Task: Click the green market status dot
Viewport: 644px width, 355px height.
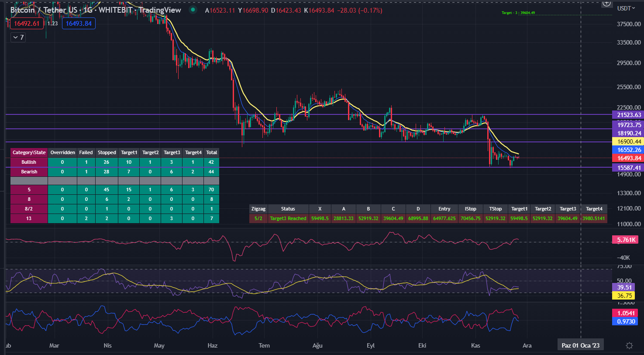Action: tap(193, 10)
